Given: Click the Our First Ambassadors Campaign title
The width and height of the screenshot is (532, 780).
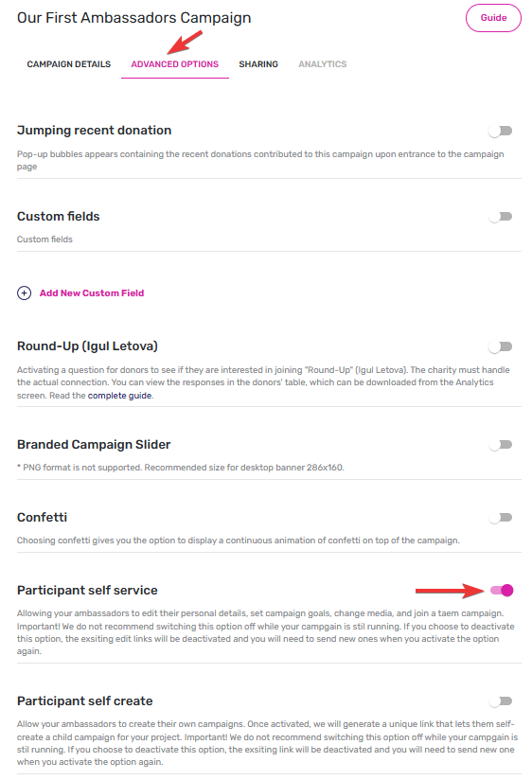Looking at the screenshot, I should point(133,18).
